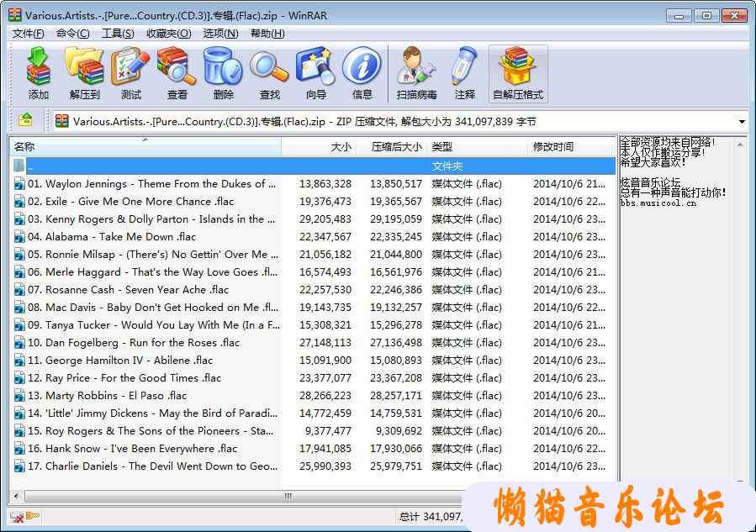Viewport: 756px width, 532px height.
Task: Open the Help (帮助) menu
Action: point(267,34)
